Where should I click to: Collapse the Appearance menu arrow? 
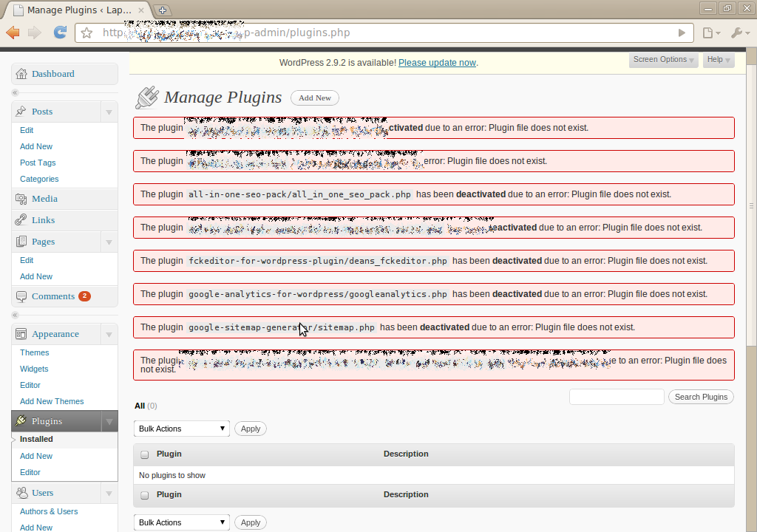(109, 335)
